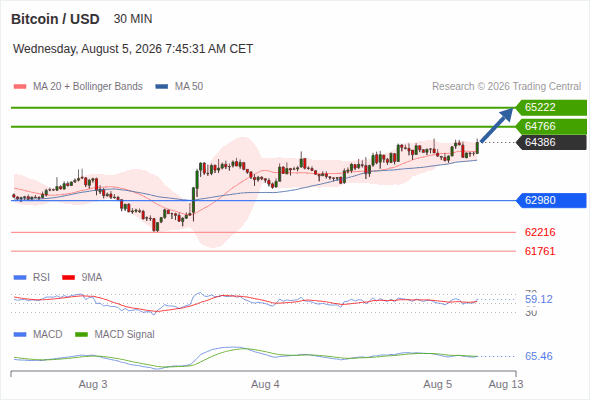590x400 pixels.
Task: Click the MA 50 blue legend swatch
Action: (162, 87)
